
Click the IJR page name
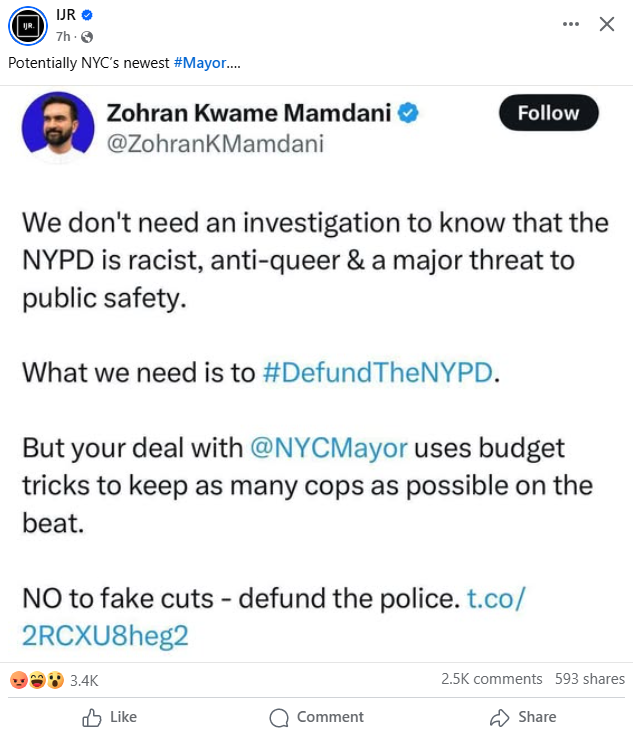pyautogui.click(x=66, y=15)
